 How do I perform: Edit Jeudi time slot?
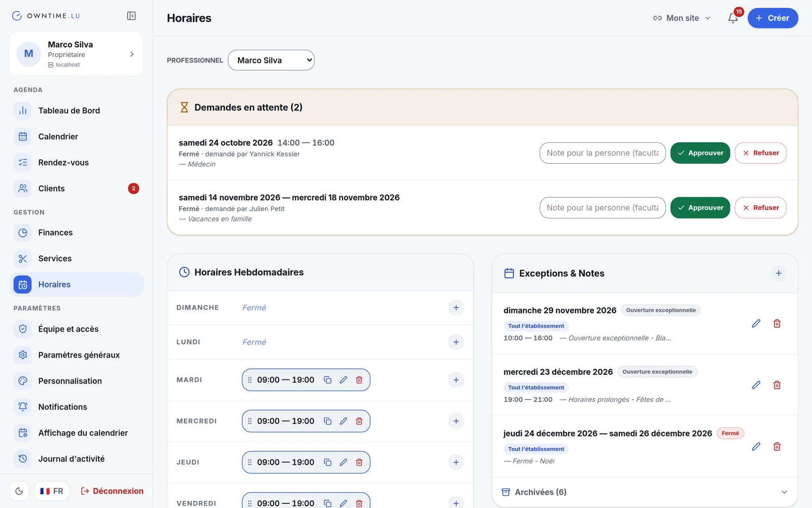tap(344, 462)
